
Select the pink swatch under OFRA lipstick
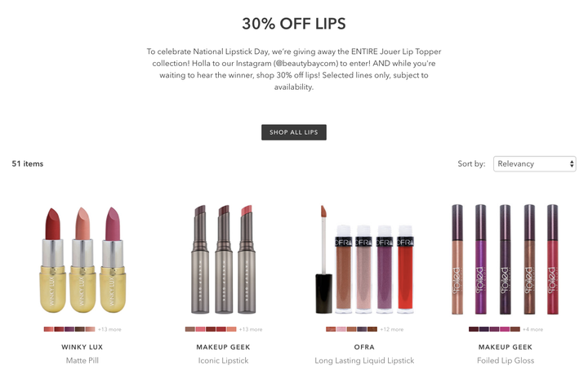pyautogui.click(x=341, y=329)
